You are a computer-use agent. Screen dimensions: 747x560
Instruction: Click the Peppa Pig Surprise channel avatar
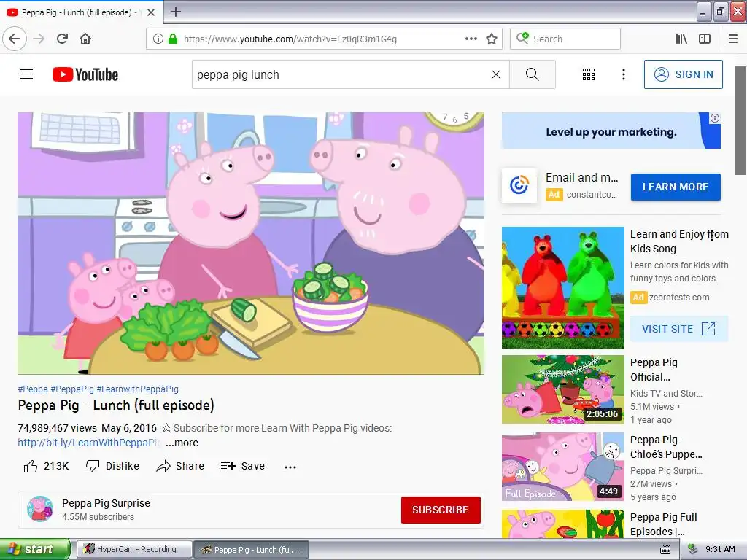40,508
